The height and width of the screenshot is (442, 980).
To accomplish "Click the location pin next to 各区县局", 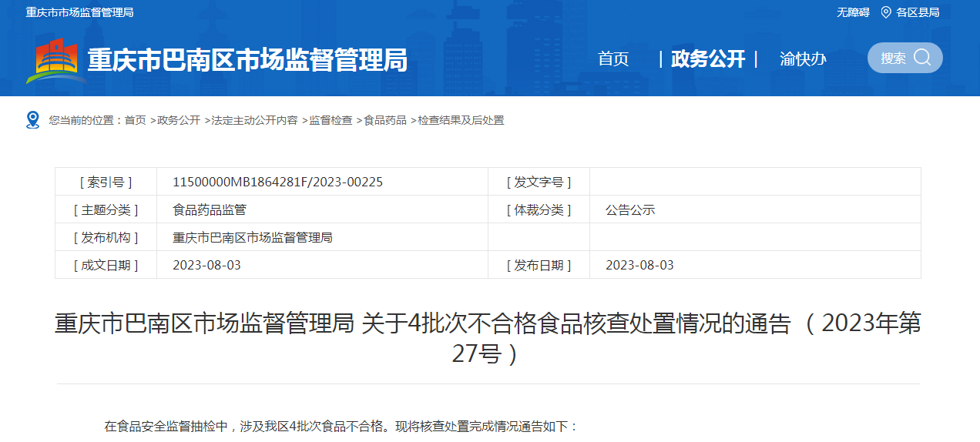I will (886, 12).
